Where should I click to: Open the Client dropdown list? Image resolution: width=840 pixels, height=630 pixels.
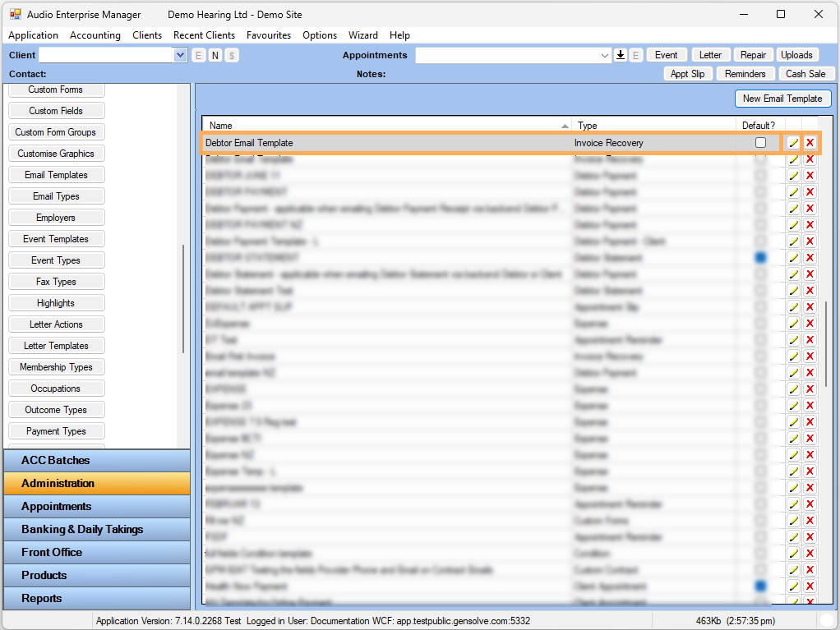pyautogui.click(x=181, y=55)
